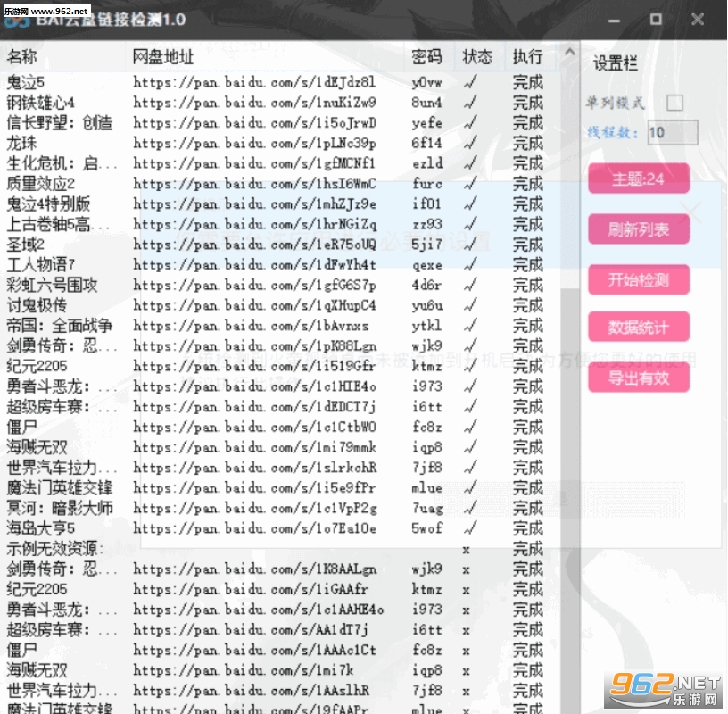The image size is (728, 714).
Task: Click the 设置栏 panel title
Action: [x=616, y=62]
